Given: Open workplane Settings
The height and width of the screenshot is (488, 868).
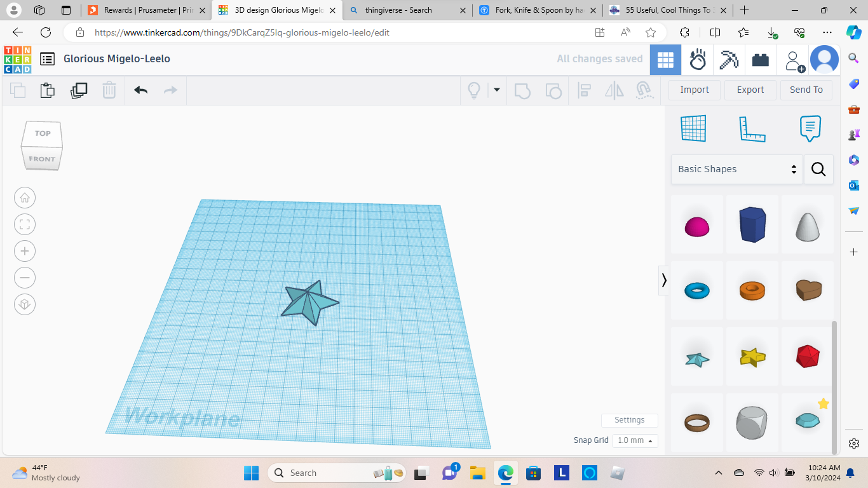Looking at the screenshot, I should click(x=629, y=420).
